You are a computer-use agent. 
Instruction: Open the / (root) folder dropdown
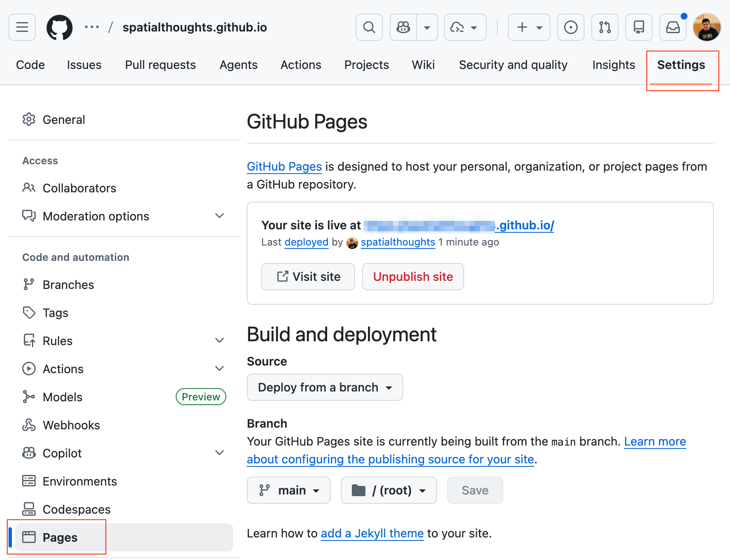coord(388,490)
